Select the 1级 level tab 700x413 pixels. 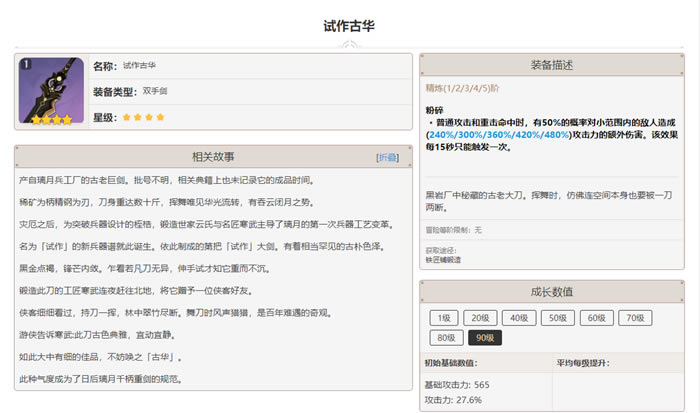click(x=444, y=318)
